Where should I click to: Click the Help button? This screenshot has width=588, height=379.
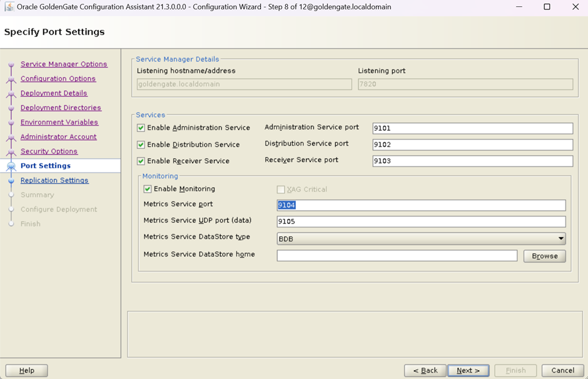(27, 370)
